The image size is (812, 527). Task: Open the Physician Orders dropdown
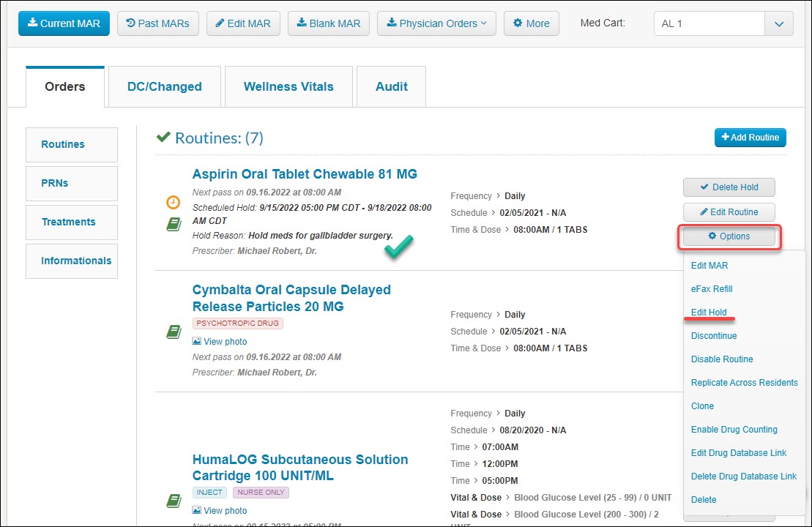[x=436, y=23]
